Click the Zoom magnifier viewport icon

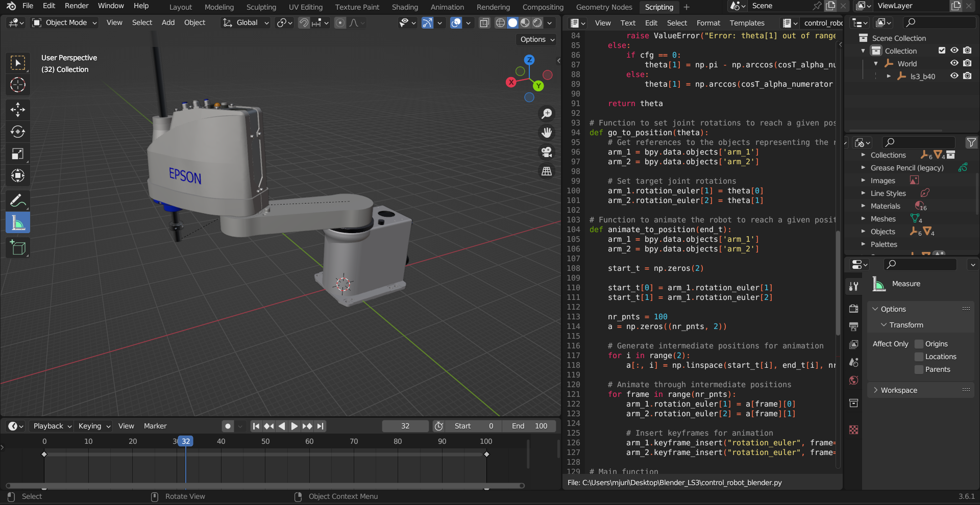point(547,113)
